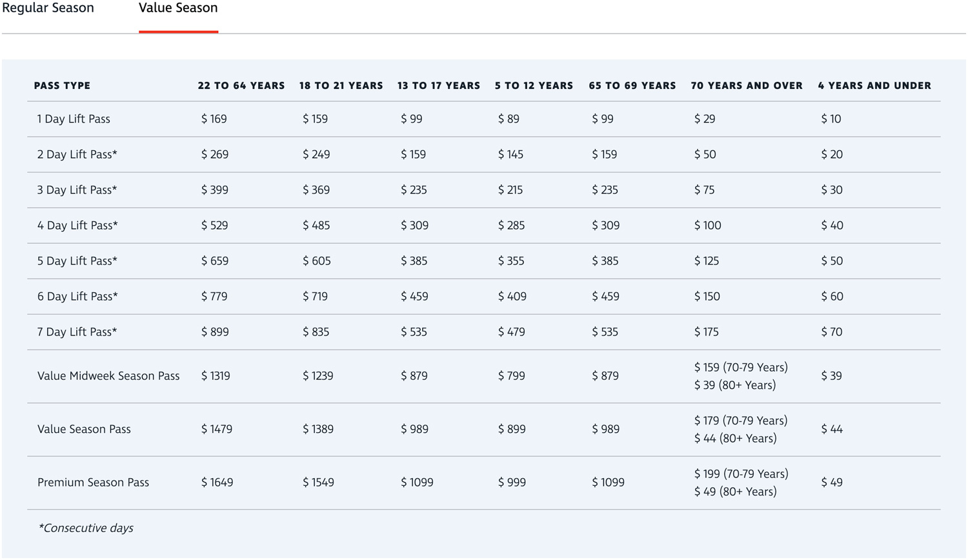Click the Value Season Pass row label
This screenshot has width=968, height=560.
click(84, 430)
